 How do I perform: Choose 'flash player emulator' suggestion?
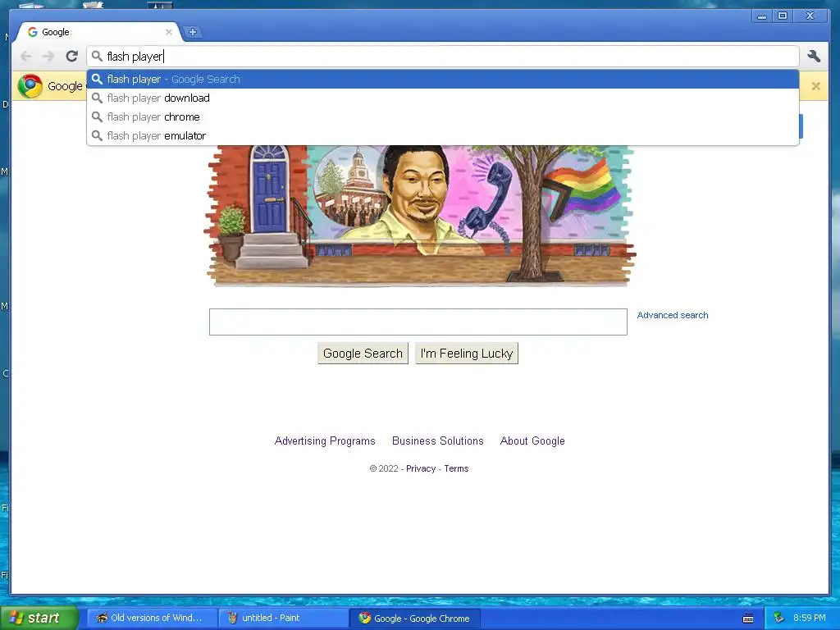point(443,135)
